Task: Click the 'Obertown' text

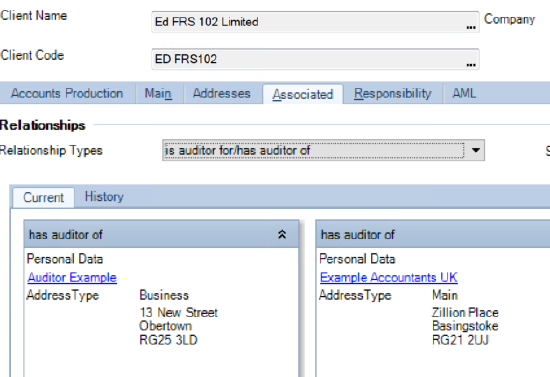Action: [166, 326]
